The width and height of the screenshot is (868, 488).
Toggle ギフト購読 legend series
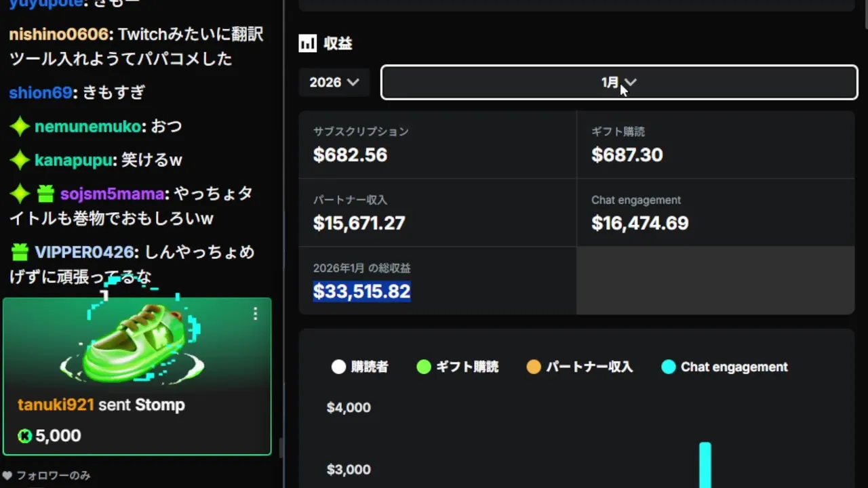point(424,367)
